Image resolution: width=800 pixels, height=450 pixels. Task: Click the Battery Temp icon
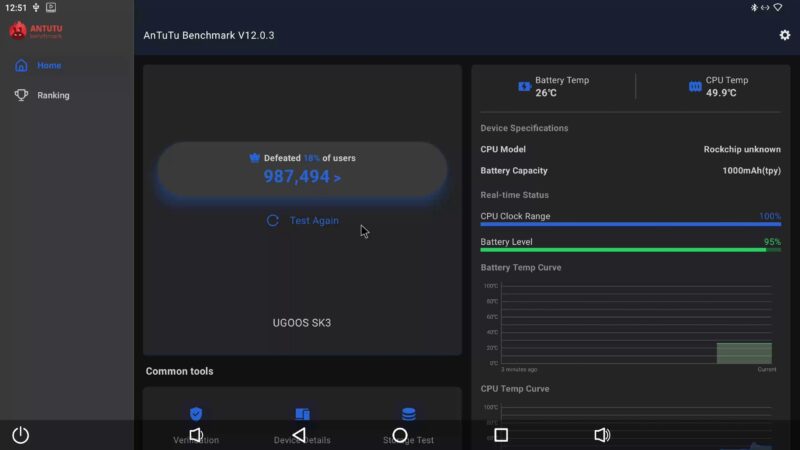[x=524, y=86]
